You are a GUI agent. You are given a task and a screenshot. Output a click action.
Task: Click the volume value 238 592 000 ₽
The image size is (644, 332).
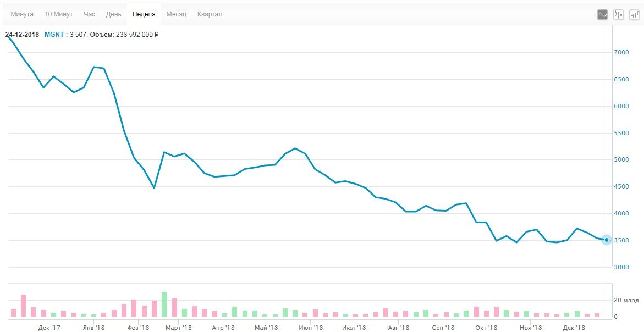pyautogui.click(x=136, y=35)
